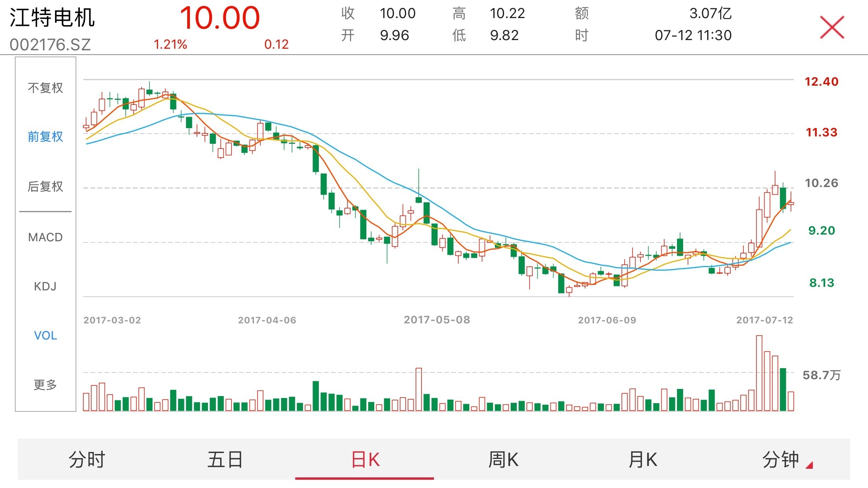868x488 pixels.
Task: Select 不复权 price adjustment option
Action: 46,88
